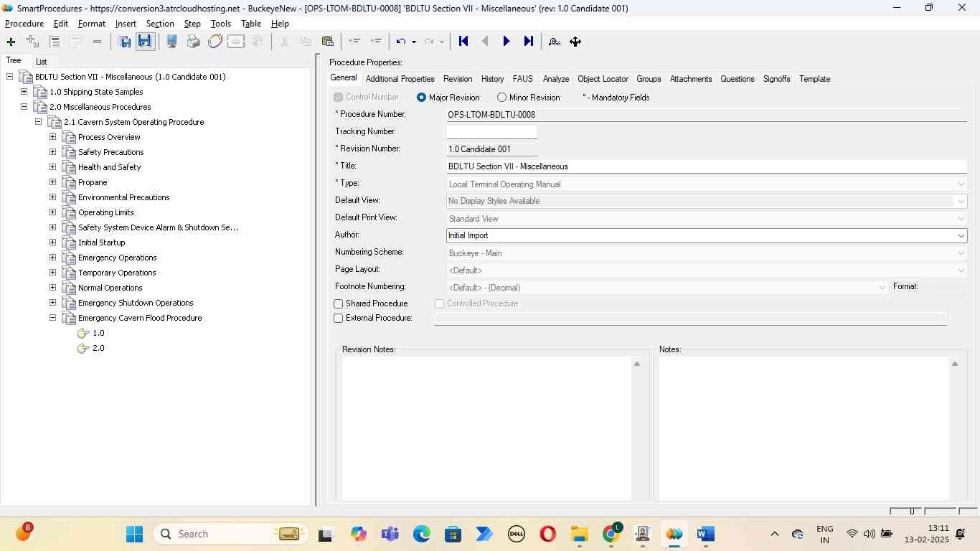Expand Initial Startup tree node
This screenshot has height=551, width=980.
(x=52, y=242)
